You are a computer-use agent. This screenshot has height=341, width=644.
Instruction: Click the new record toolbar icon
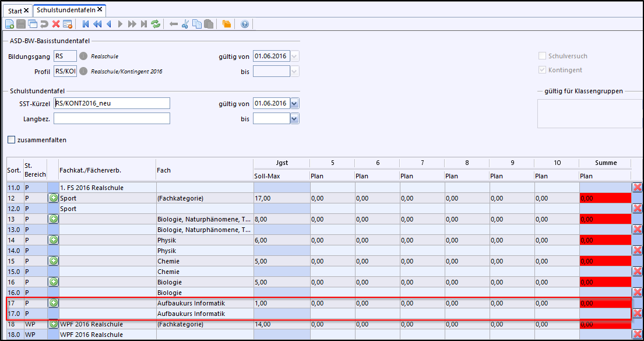[9, 24]
